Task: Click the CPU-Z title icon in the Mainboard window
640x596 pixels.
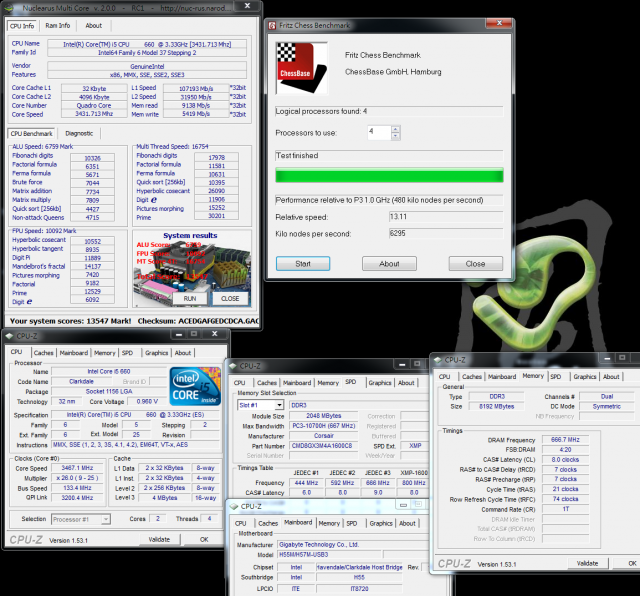Action: [234, 506]
